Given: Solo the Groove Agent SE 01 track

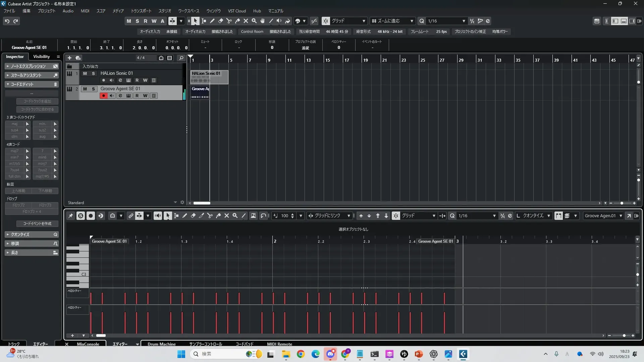Looking at the screenshot, I should pyautogui.click(x=93, y=89).
